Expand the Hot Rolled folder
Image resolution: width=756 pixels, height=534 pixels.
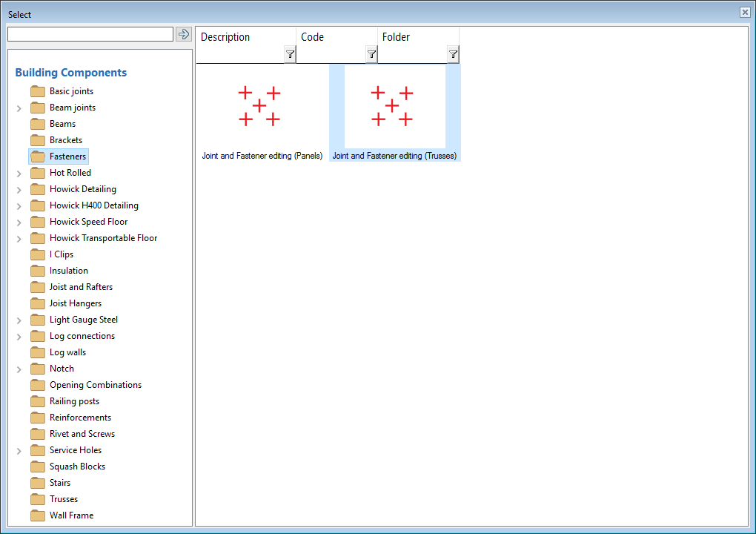point(19,174)
